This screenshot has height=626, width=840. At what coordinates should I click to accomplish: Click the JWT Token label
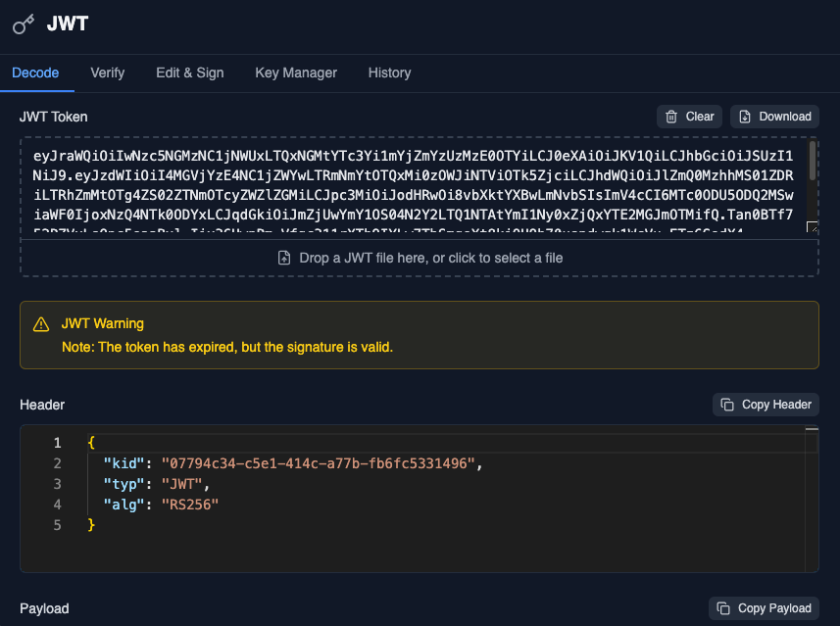54,117
